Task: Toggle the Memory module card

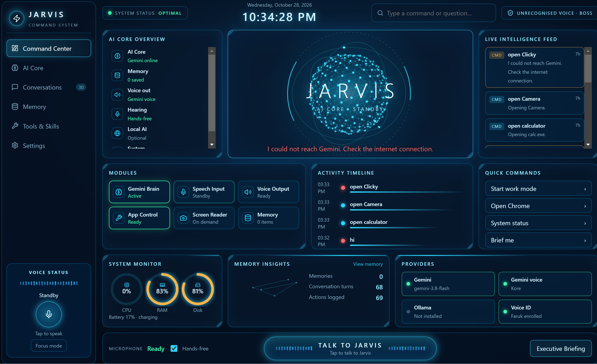Action: coord(268,218)
